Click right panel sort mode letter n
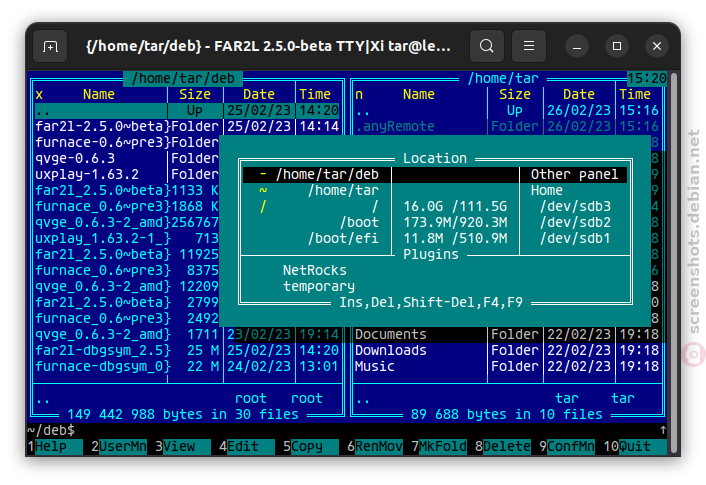The image size is (706, 485). point(359,95)
